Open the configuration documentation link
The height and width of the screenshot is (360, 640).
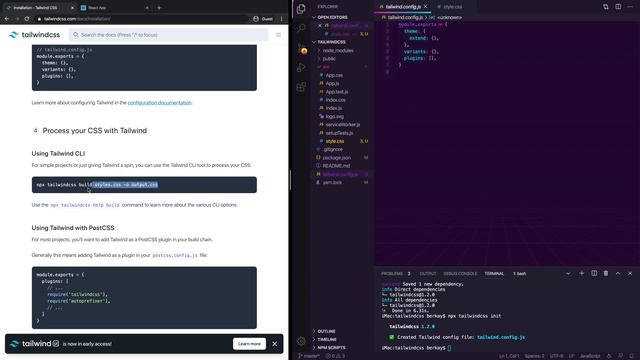click(x=160, y=102)
